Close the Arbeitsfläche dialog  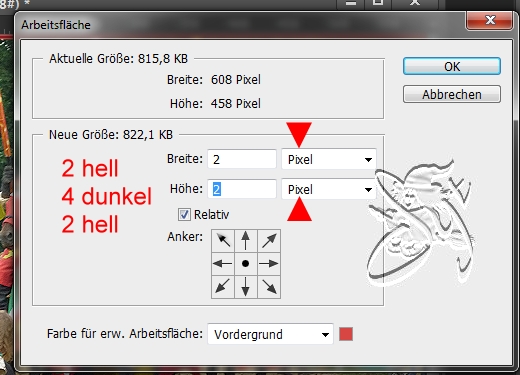489,20
